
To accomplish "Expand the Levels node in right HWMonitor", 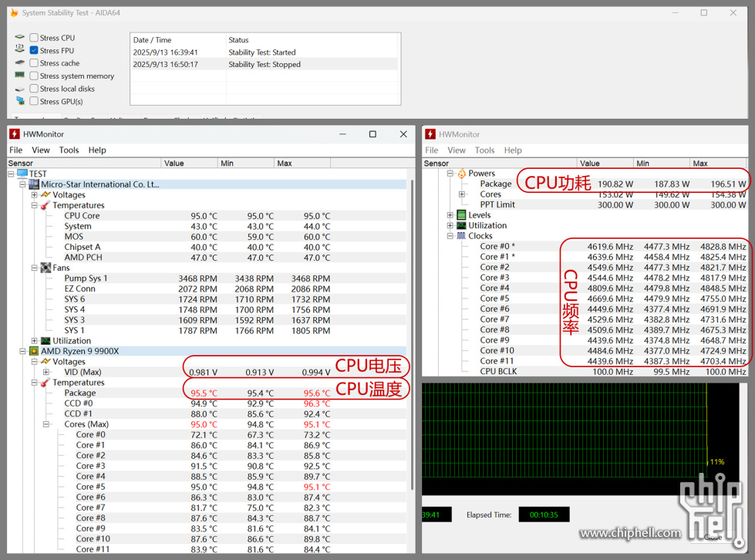I will 450,215.
